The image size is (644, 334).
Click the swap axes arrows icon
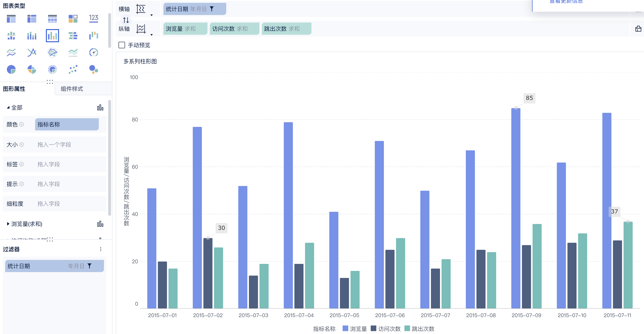click(x=126, y=20)
